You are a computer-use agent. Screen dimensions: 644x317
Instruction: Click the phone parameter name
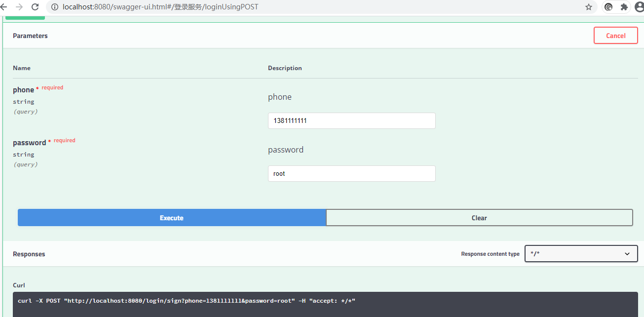[x=23, y=90]
